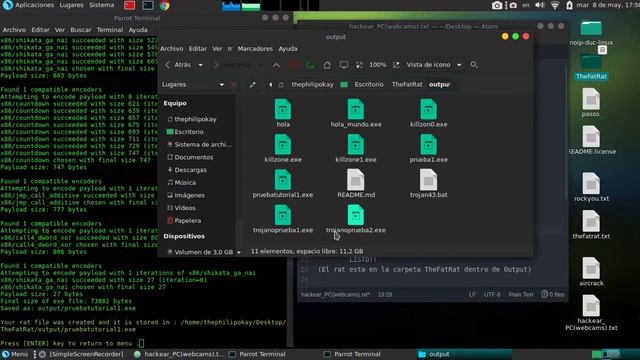Go up to parent folder arrow
Screen dimensions: 640x360
tap(276, 65)
